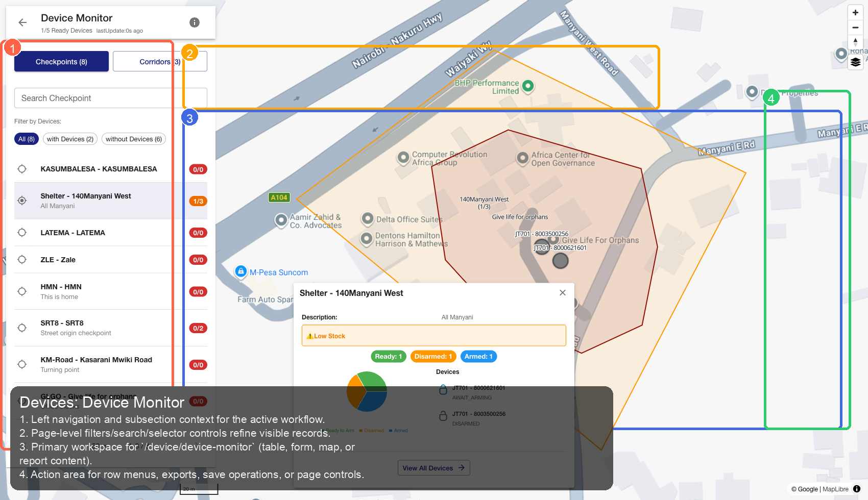Locate KASUMBALESA checkpoint via target icon

tap(22, 169)
